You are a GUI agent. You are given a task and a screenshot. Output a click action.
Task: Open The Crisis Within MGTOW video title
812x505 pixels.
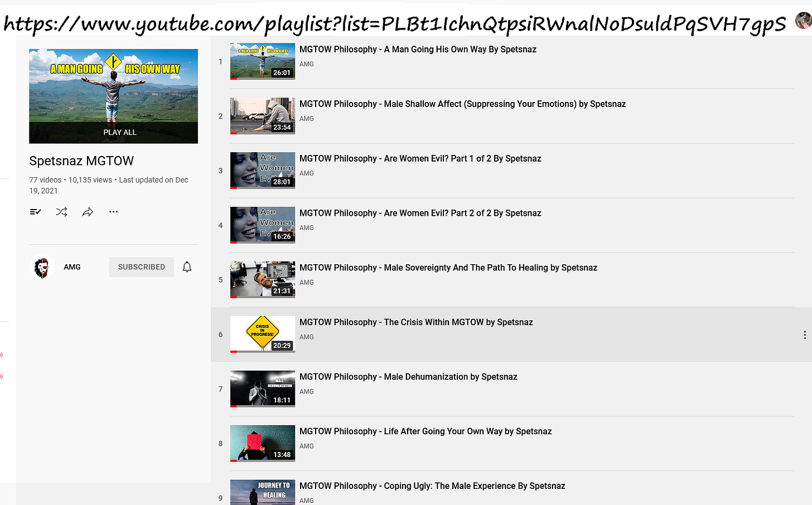416,322
